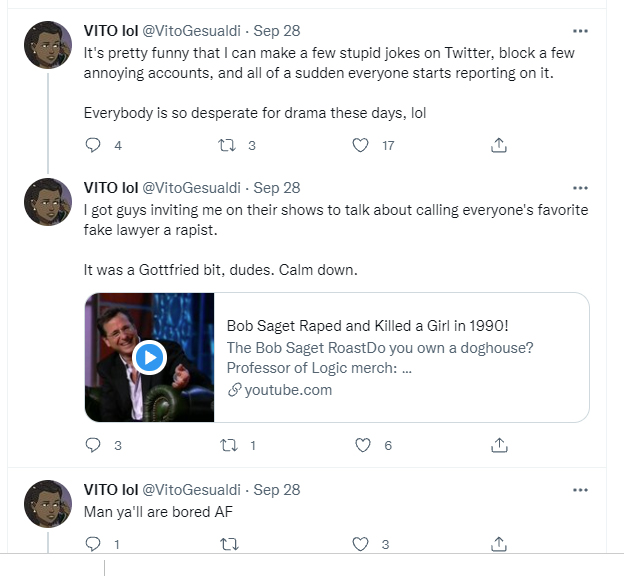The height and width of the screenshot is (576, 624).
Task: Retweet the 'Gottfried bit' tweet
Action: pos(227,446)
